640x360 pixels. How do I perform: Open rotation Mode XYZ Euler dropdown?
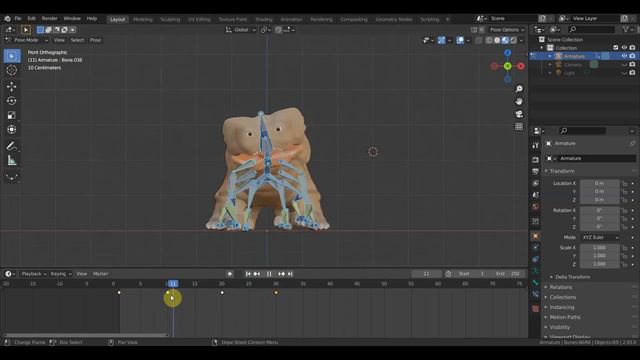pyautogui.click(x=600, y=237)
